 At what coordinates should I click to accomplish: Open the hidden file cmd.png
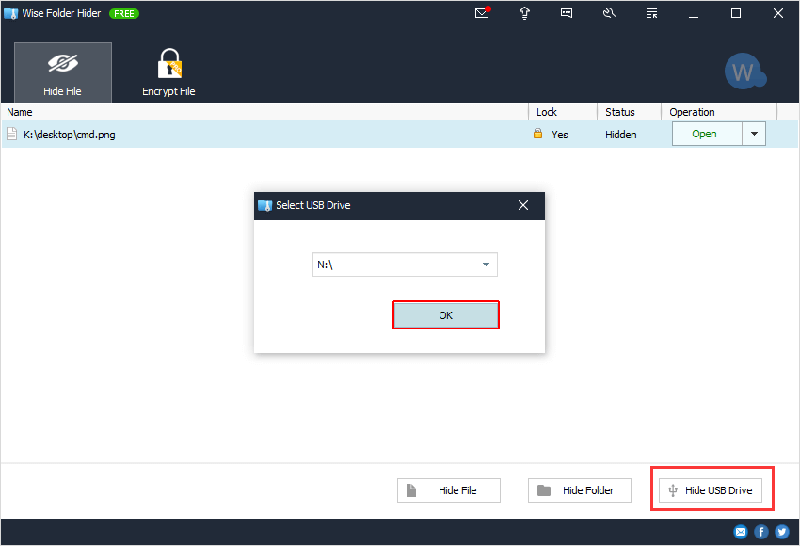tap(707, 134)
